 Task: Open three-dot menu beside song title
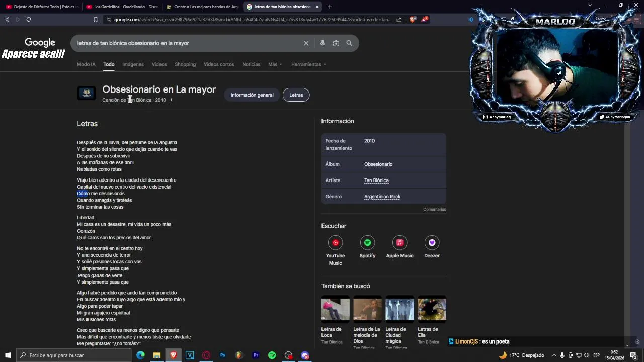[171, 100]
